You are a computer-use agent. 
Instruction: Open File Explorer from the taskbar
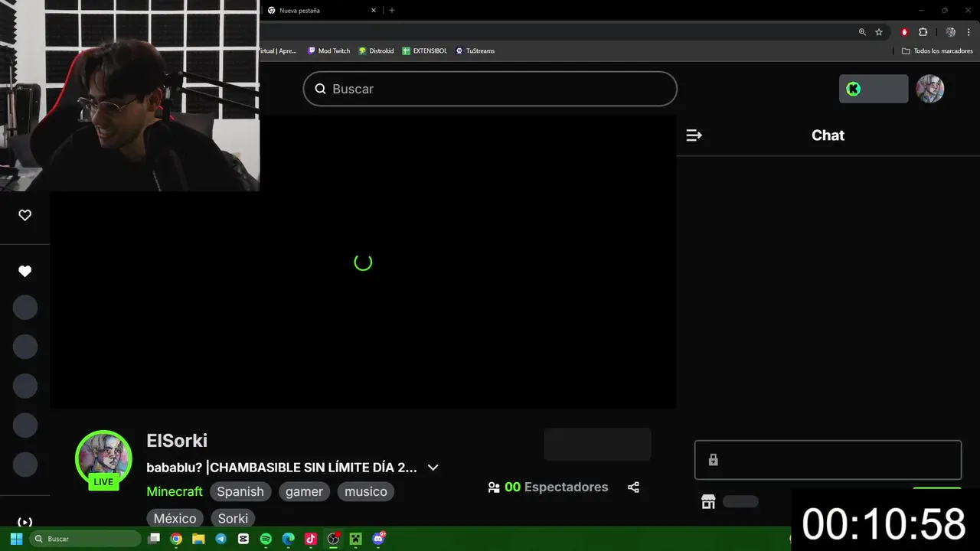[x=198, y=539]
